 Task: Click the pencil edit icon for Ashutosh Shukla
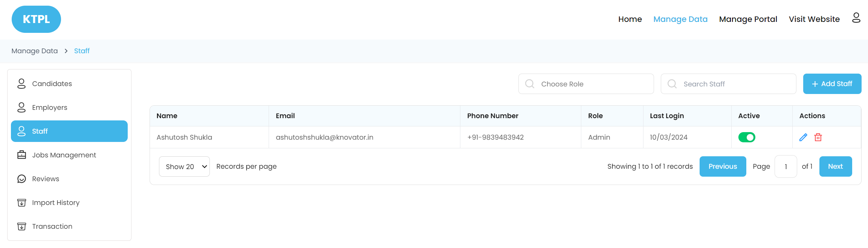pos(803,137)
